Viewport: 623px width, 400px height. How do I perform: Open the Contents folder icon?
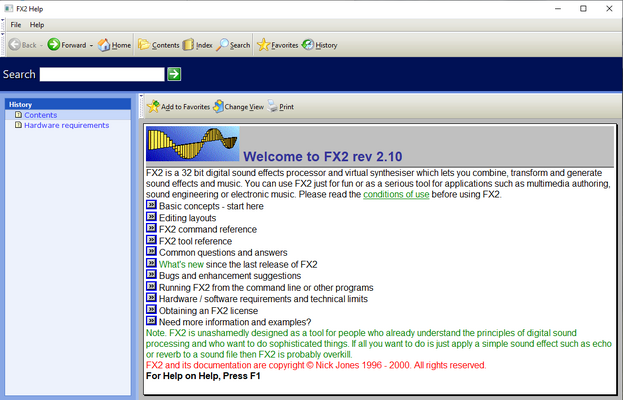144,44
